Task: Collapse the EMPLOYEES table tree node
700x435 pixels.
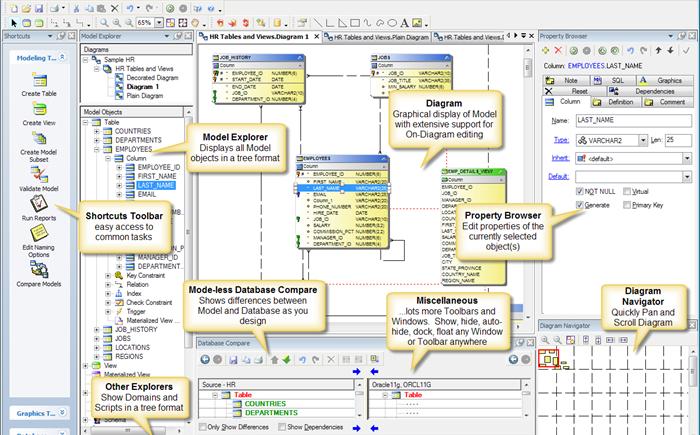Action: [x=97, y=149]
